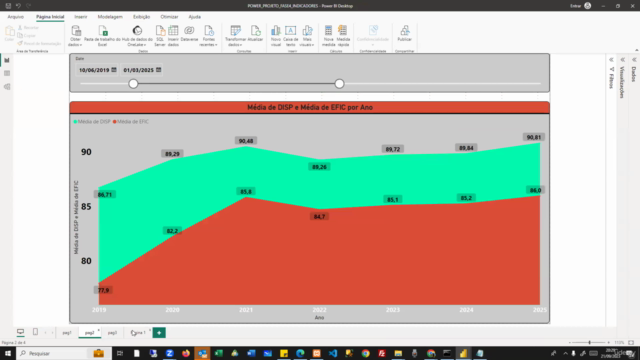This screenshot has height=360, width=640.
Task: Open the Mais visuais dropdown
Action: (x=307, y=36)
